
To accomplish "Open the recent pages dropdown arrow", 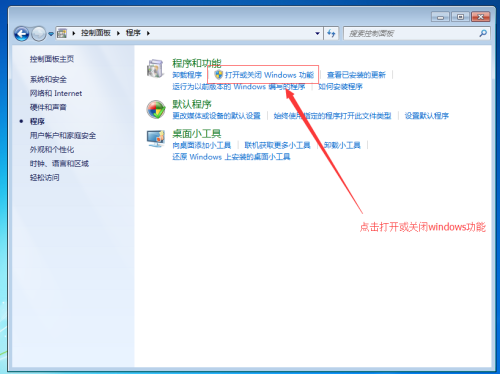I will click(51, 34).
